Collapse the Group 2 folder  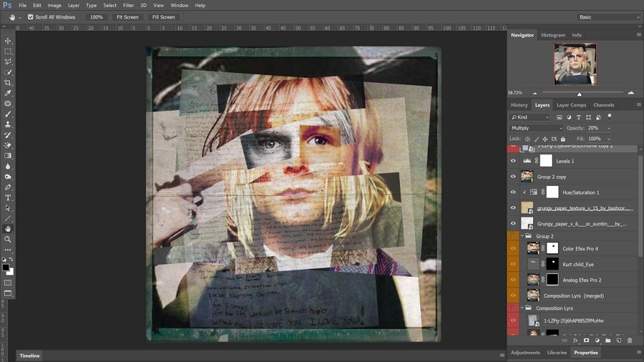(522, 236)
